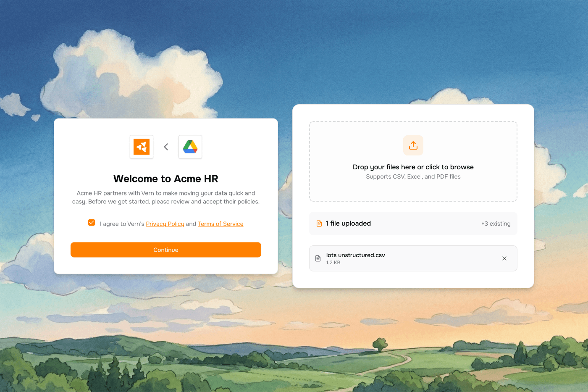Click the orange Vern logo icon

[x=142, y=147]
